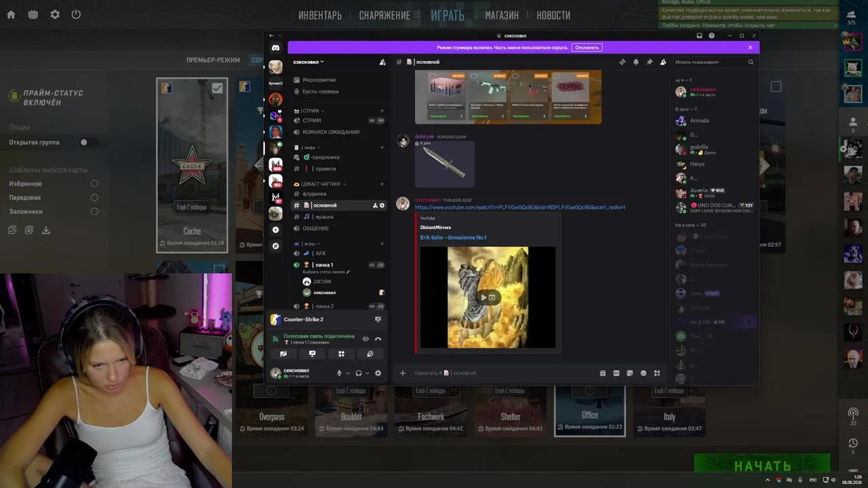
Task: Share screen button in voice panel
Action: [312, 354]
